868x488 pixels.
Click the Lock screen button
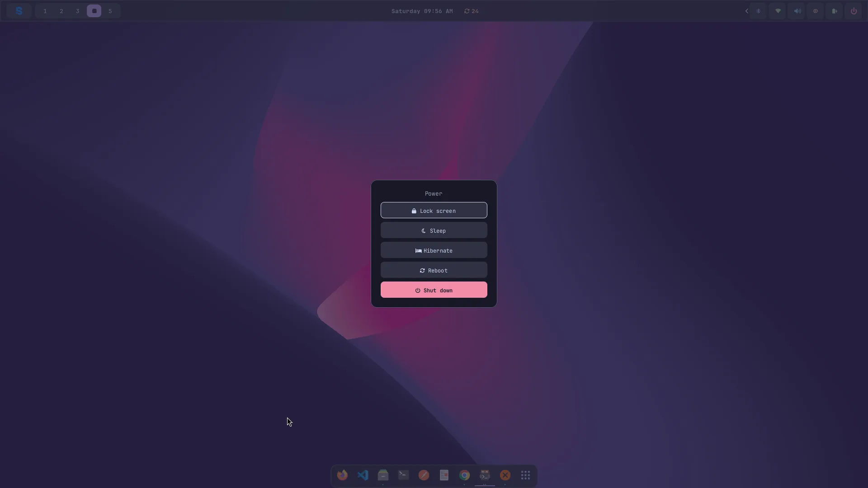click(434, 211)
